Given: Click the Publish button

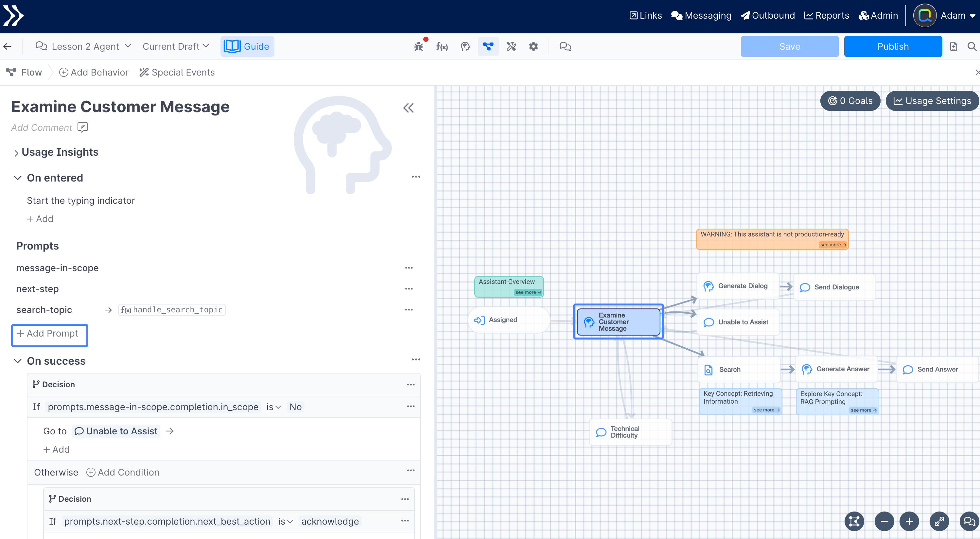Looking at the screenshot, I should click(893, 46).
